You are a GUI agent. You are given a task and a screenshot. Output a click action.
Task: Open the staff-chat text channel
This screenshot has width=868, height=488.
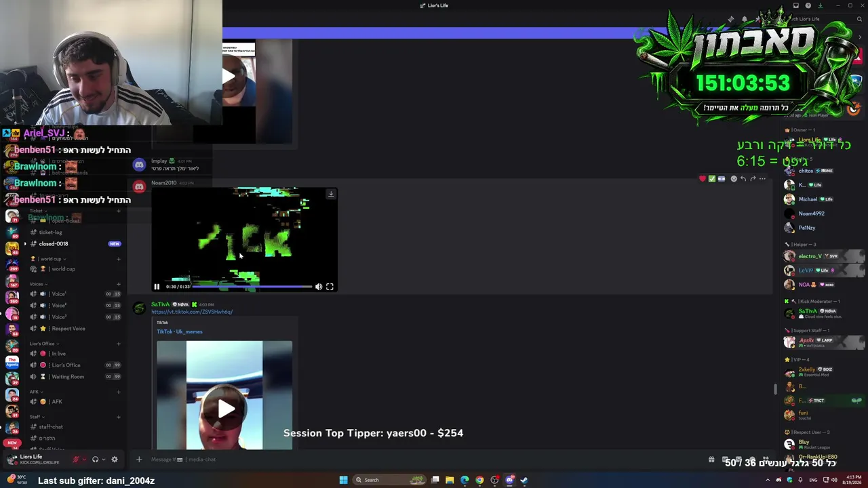click(51, 427)
